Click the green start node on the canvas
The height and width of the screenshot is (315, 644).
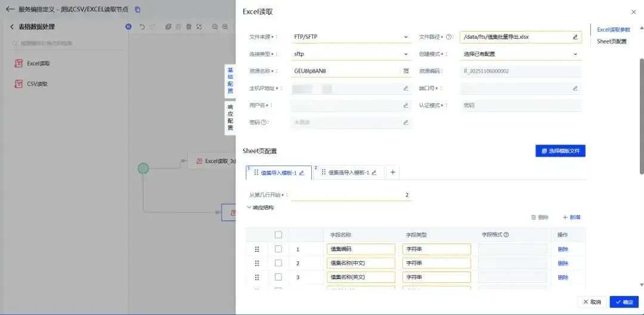[x=143, y=168]
